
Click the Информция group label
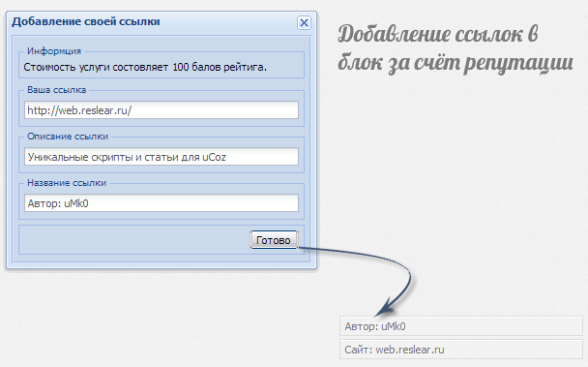click(x=54, y=51)
